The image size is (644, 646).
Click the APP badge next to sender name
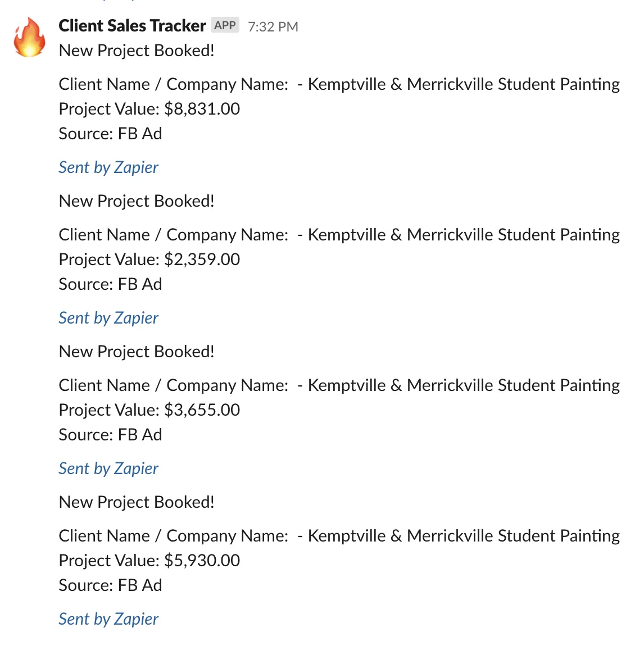click(x=225, y=25)
